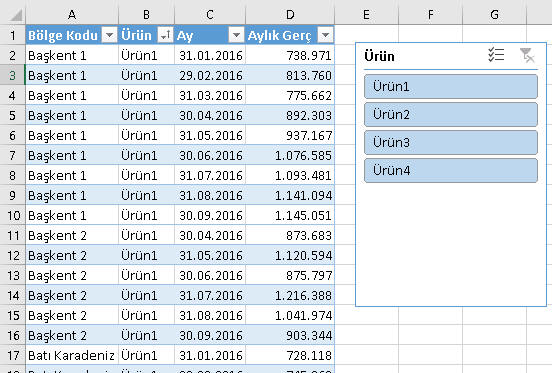This screenshot has height=373, width=552.
Task: Click cell with date 29.02.2016
Action: (210, 75)
